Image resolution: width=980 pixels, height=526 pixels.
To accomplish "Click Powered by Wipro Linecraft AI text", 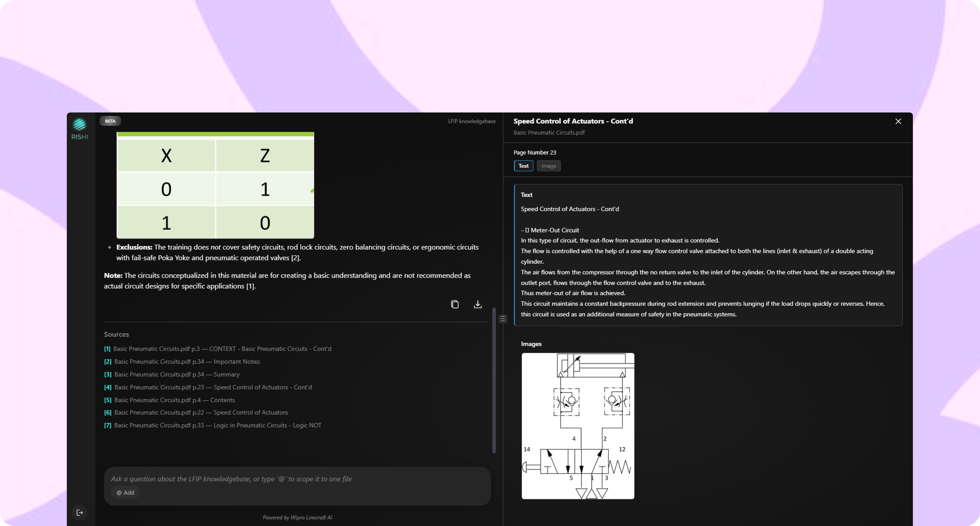I will click(x=297, y=518).
